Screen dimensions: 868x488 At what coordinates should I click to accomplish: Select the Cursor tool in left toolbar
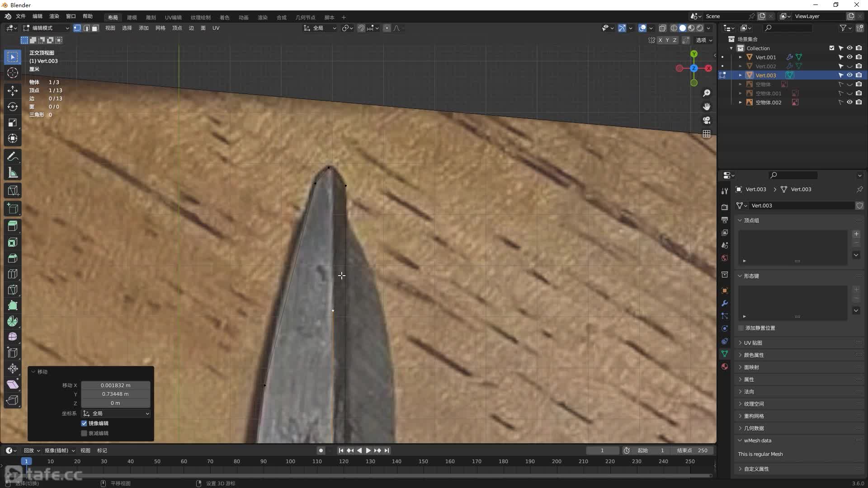(13, 73)
